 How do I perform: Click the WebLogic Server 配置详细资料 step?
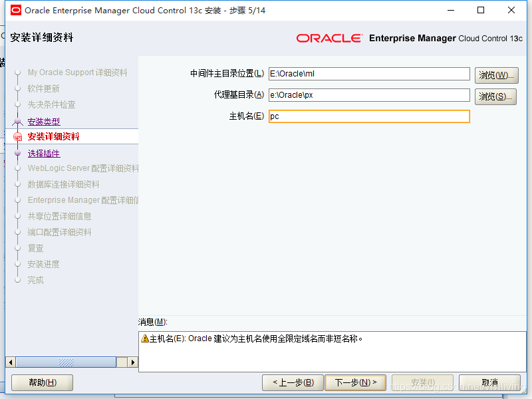coord(83,168)
